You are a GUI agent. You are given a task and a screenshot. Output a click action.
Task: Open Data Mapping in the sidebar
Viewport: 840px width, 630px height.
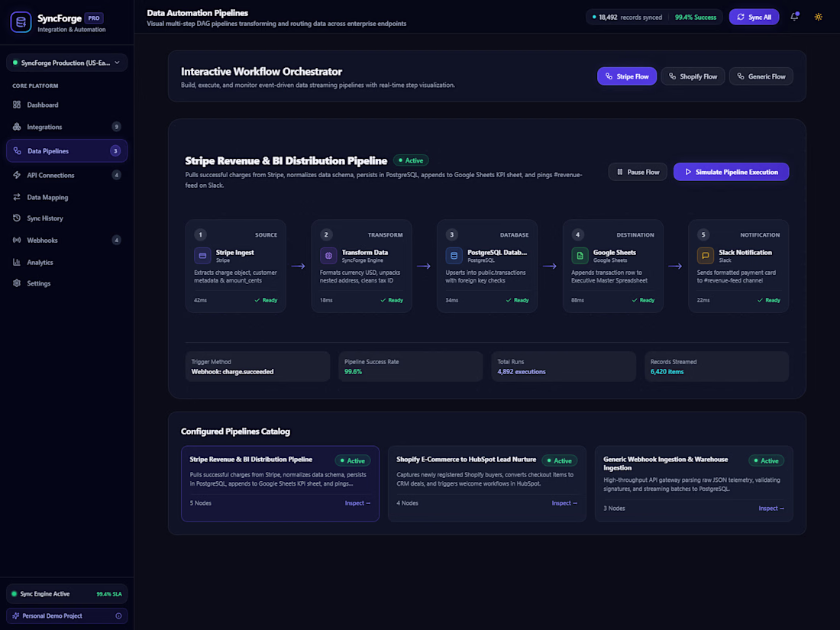[67, 197]
